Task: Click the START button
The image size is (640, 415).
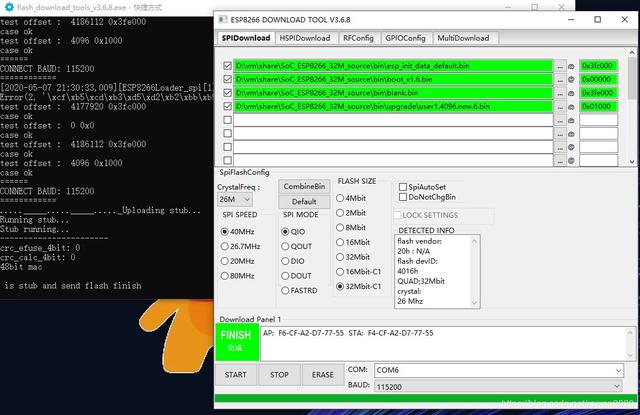Action: 236,375
